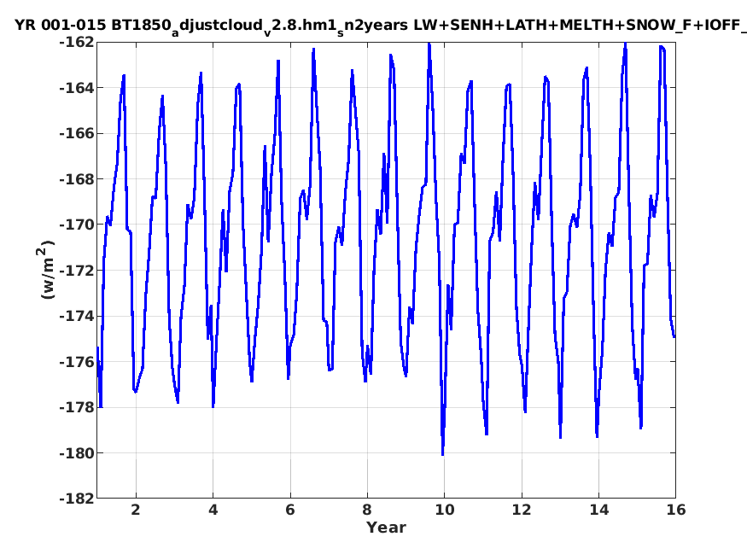747x560 pixels.
Task: Click the y-axis label (w/m2)
Action: [47, 270]
